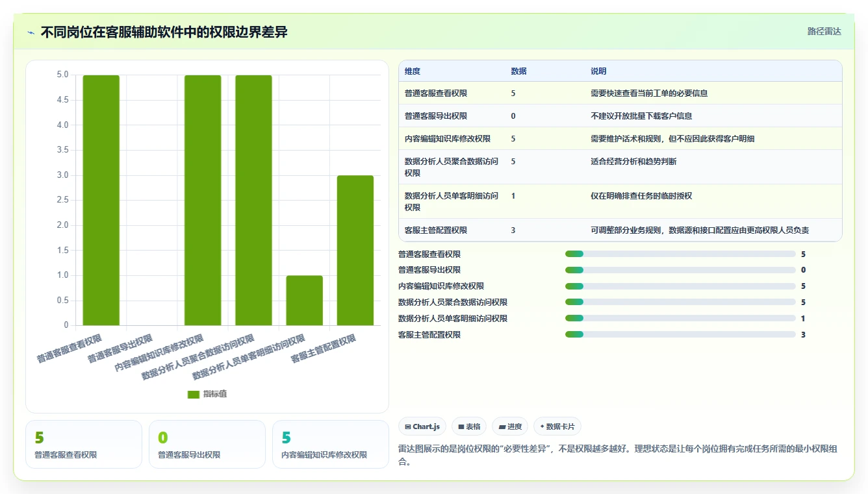
Task: Click the 普通客服导出权限 progress bar
Action: (x=680, y=270)
